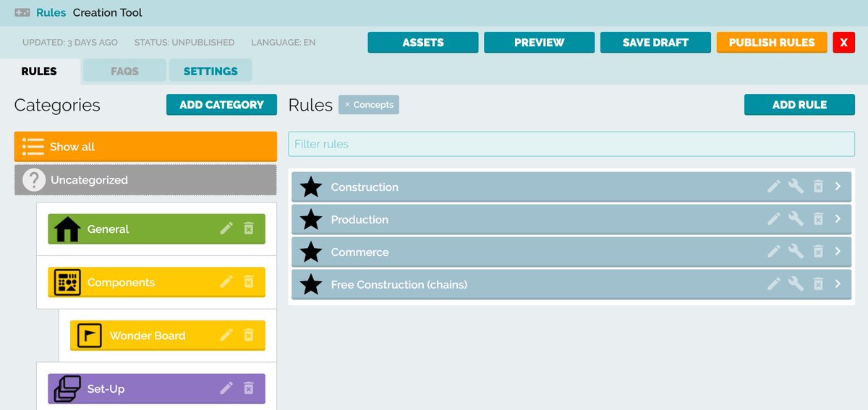Delete the General category

[248, 229]
